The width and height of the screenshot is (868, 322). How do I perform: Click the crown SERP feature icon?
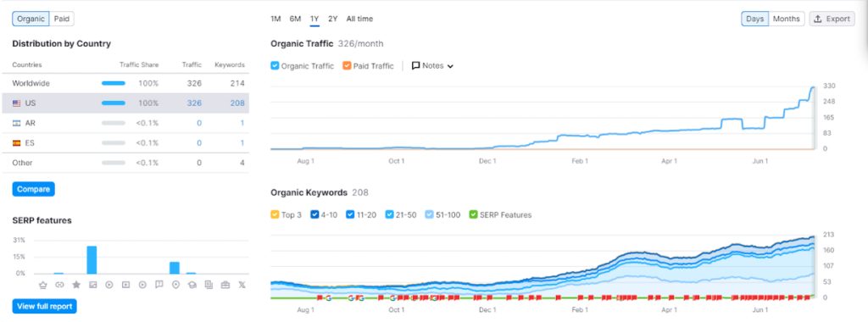click(43, 285)
